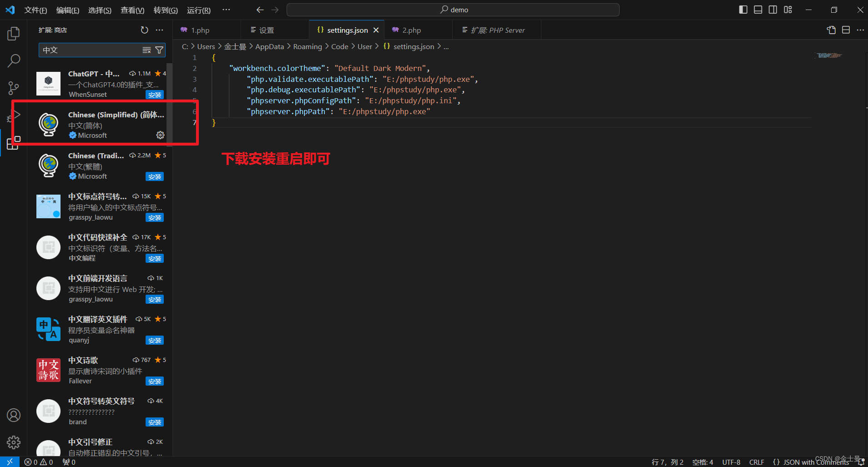Refresh the extensions marketplace list
Viewport: 868px width, 467px height.
[145, 30]
